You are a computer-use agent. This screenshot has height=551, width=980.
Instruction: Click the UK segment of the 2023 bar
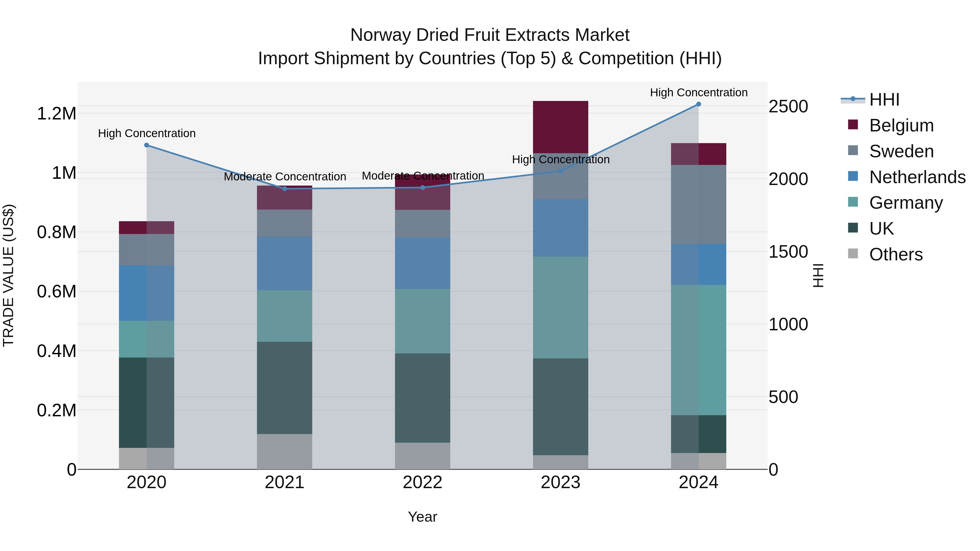click(x=561, y=407)
